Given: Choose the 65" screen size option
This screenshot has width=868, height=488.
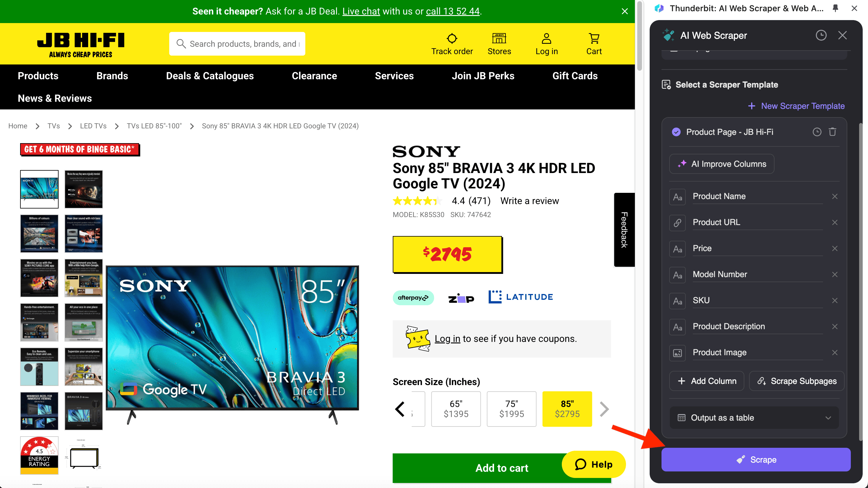Looking at the screenshot, I should [x=456, y=409].
